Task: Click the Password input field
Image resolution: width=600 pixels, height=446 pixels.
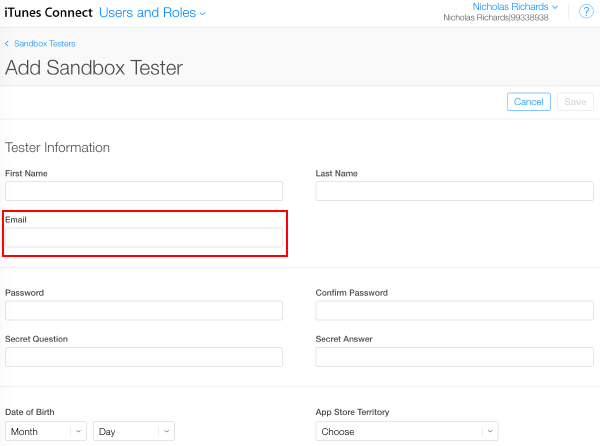Action: click(x=144, y=310)
